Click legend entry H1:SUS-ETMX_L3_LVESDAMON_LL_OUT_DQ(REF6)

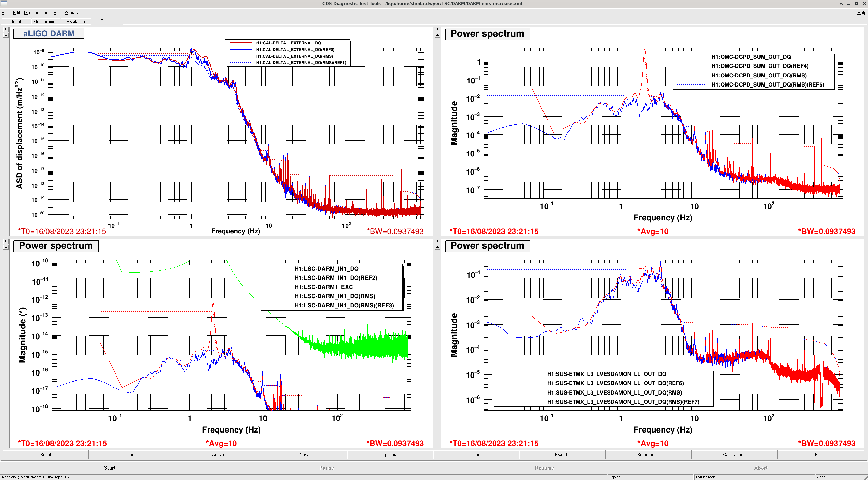pyautogui.click(x=615, y=383)
